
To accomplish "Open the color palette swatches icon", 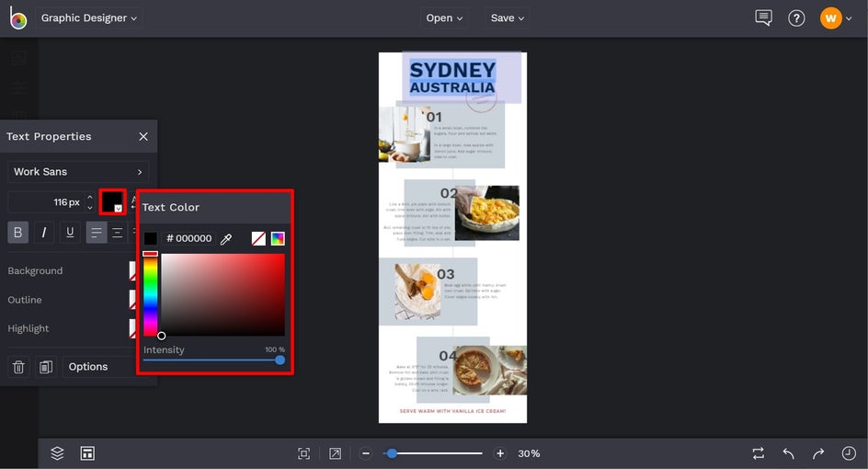I will tap(278, 239).
